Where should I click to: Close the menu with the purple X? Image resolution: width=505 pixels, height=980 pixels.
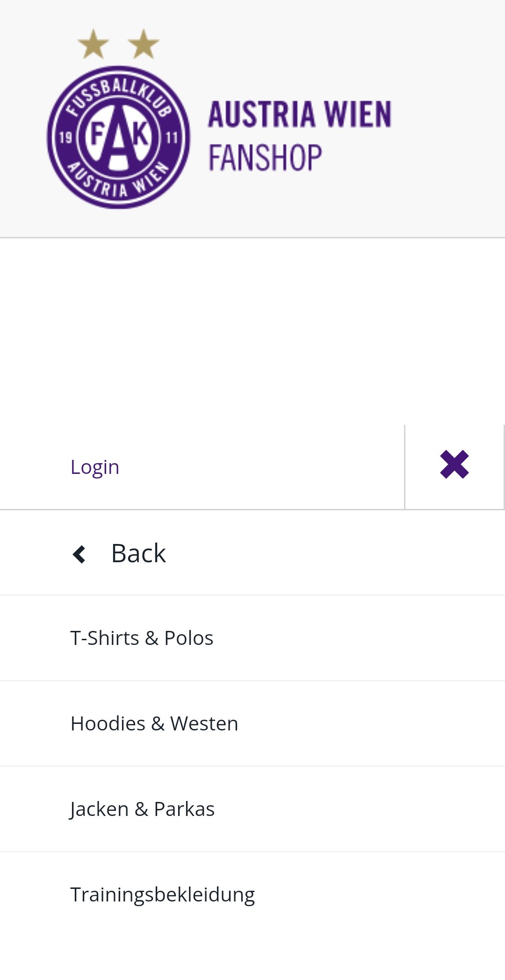(x=454, y=465)
